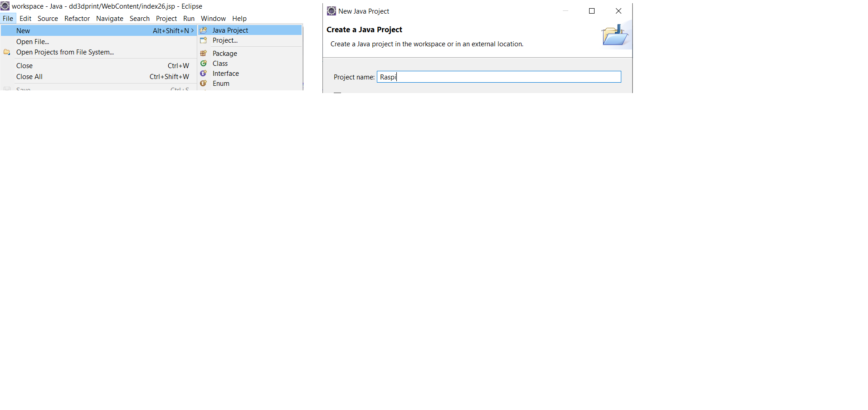The height and width of the screenshot is (410, 868).
Task: Click the Open Projects from File System folder icon
Action: [x=7, y=52]
